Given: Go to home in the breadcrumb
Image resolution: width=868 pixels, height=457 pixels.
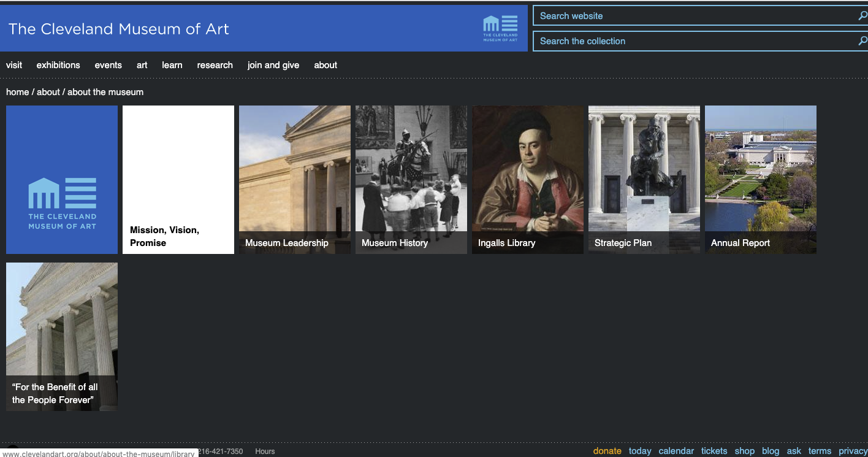Looking at the screenshot, I should coord(18,92).
